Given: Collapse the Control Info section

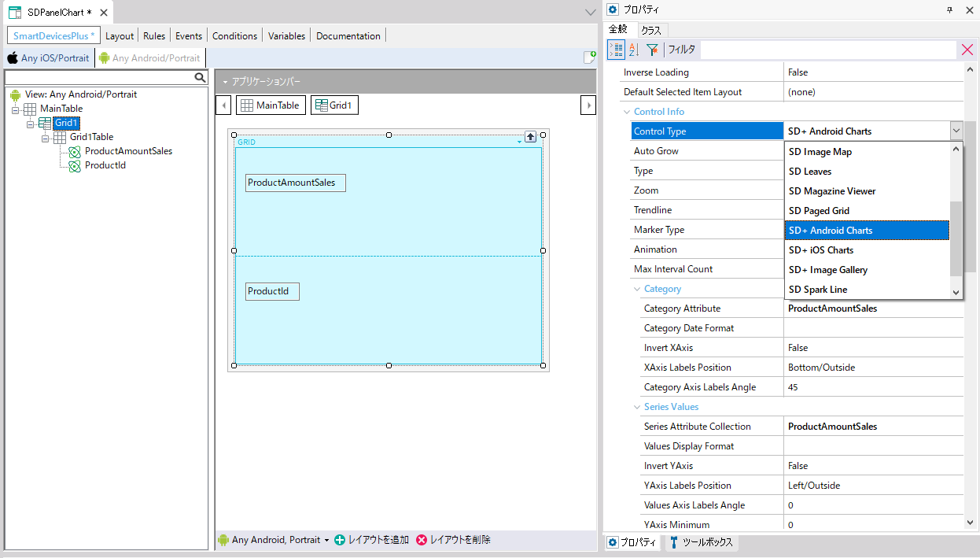Looking at the screenshot, I should click(x=627, y=112).
